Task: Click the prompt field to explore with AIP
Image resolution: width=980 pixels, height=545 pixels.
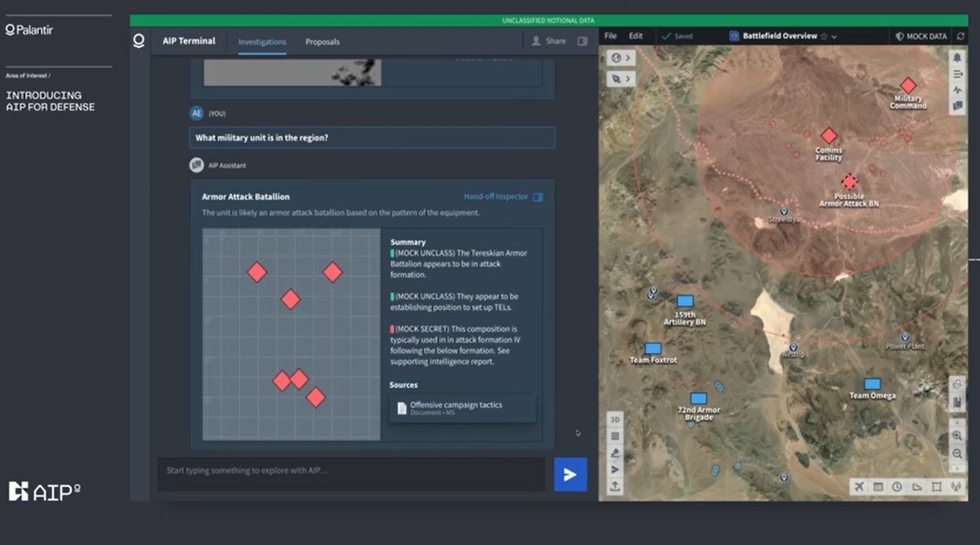Action: (x=351, y=474)
